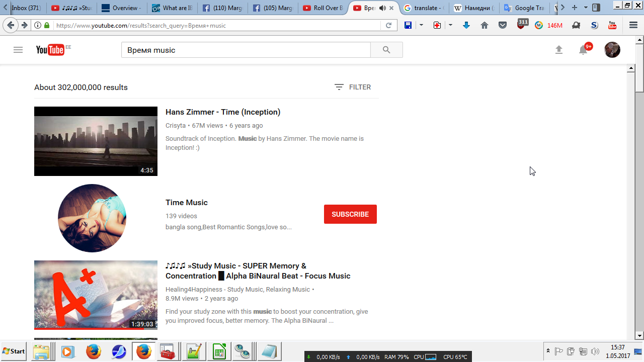Open the Pocket toolbar icon
This screenshot has width=644, height=362.
tap(503, 25)
